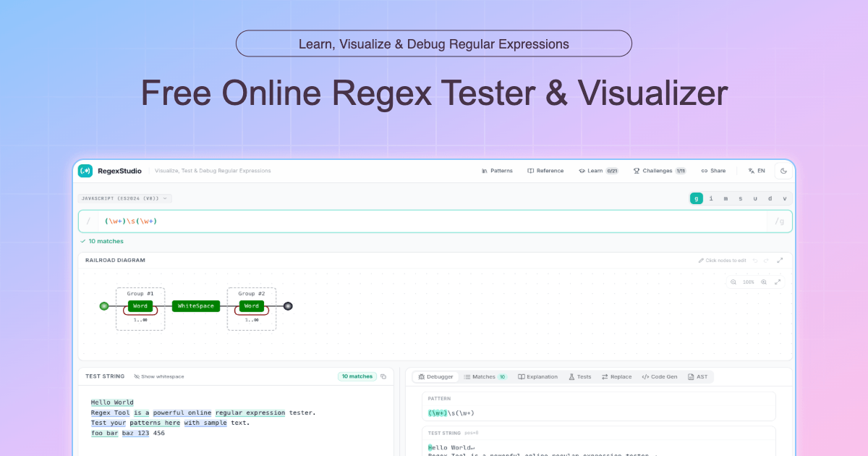Open the Challenges section

(660, 171)
